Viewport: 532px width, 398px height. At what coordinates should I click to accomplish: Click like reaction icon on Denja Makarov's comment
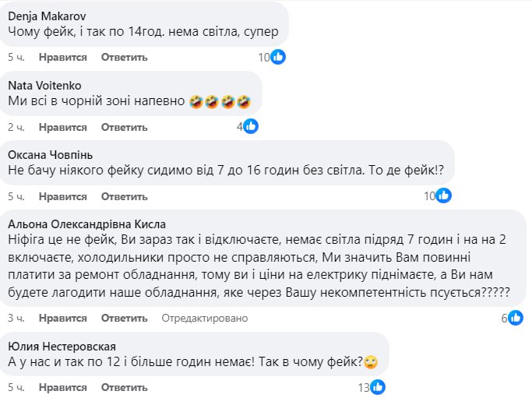(278, 57)
